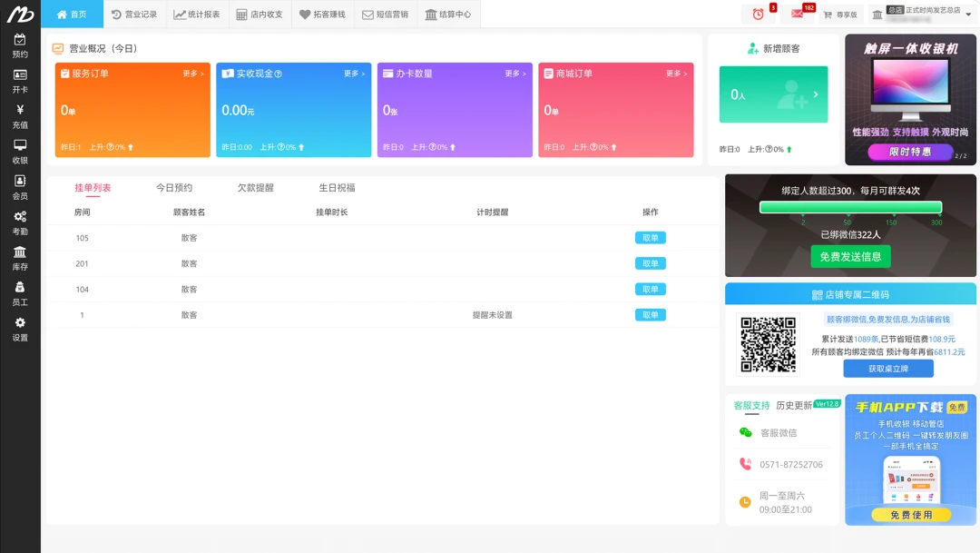This screenshot has height=553, width=980.
Task: Click the 手机APP下载 banner
Action: coord(911,459)
